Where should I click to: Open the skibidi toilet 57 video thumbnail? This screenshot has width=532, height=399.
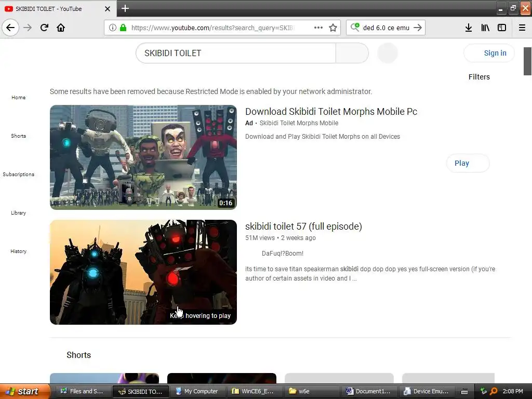pyautogui.click(x=143, y=272)
